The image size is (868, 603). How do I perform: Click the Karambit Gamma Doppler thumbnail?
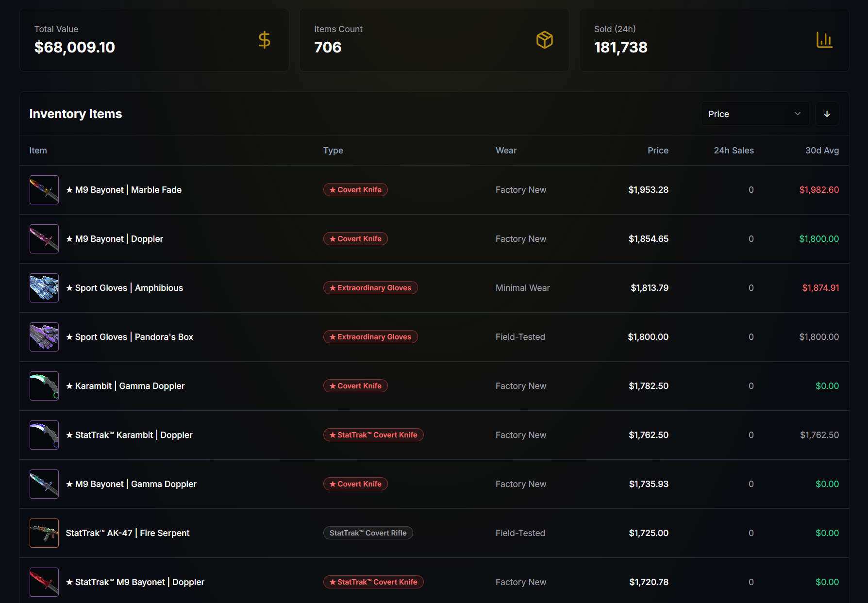(x=44, y=385)
